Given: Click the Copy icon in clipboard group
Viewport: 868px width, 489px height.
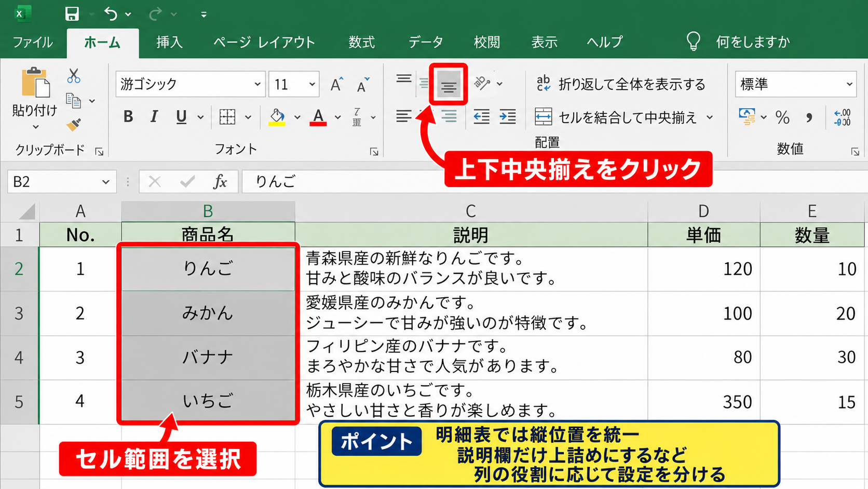Looking at the screenshot, I should pos(74,100).
